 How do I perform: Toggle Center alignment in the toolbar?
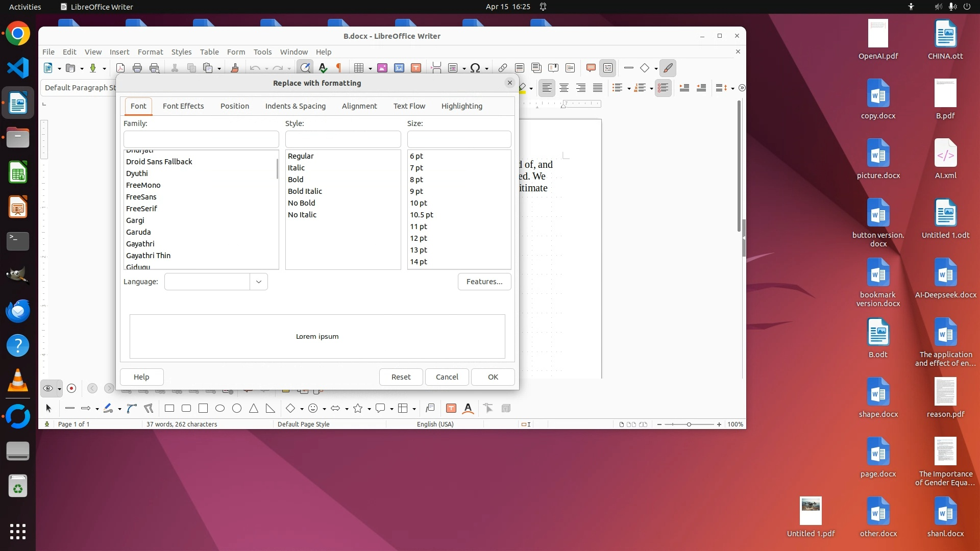(x=564, y=88)
